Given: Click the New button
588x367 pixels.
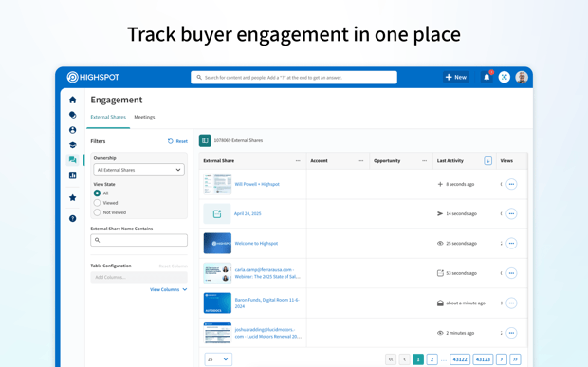Looking at the screenshot, I should coord(456,77).
